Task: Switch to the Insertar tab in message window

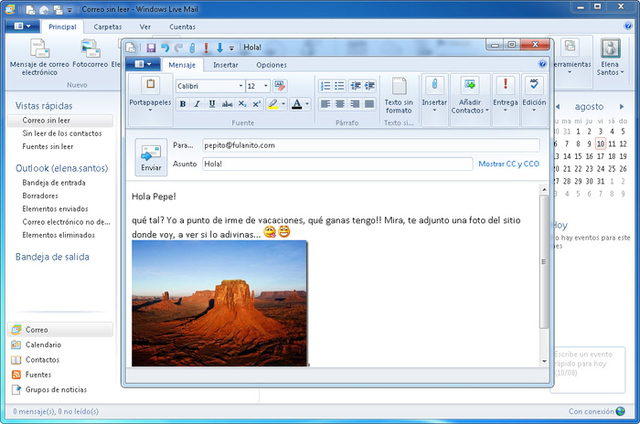Action: point(225,65)
